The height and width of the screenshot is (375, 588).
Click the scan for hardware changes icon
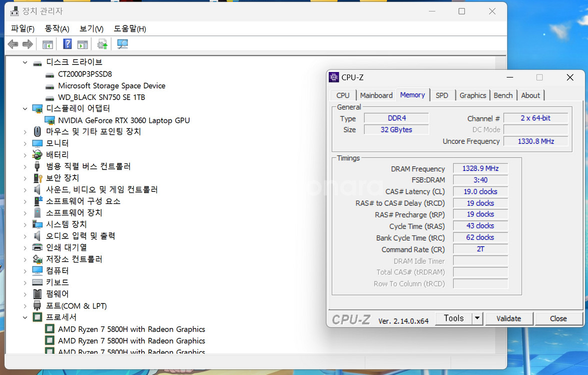coord(122,44)
